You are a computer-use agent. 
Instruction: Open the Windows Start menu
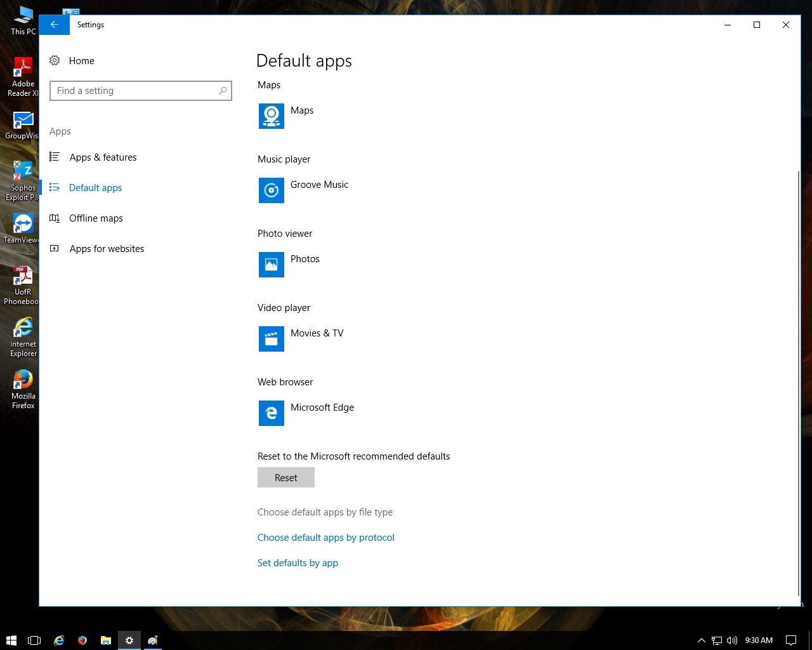tap(11, 640)
